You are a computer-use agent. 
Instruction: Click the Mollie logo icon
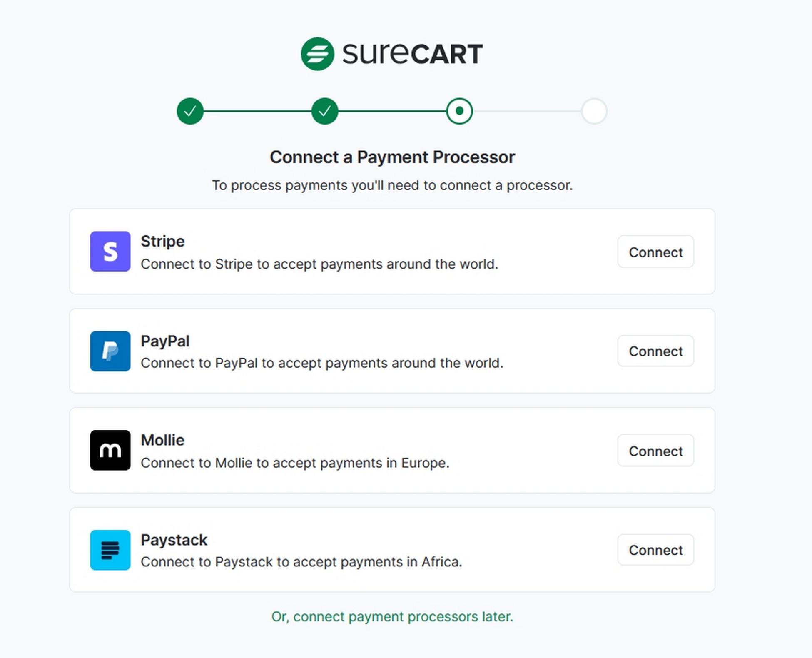tap(110, 450)
